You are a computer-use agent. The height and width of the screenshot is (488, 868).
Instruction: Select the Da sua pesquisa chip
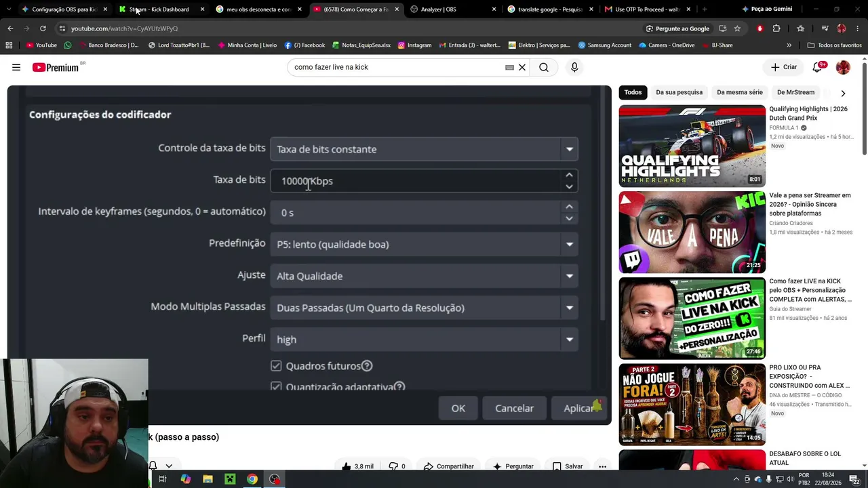tap(679, 92)
